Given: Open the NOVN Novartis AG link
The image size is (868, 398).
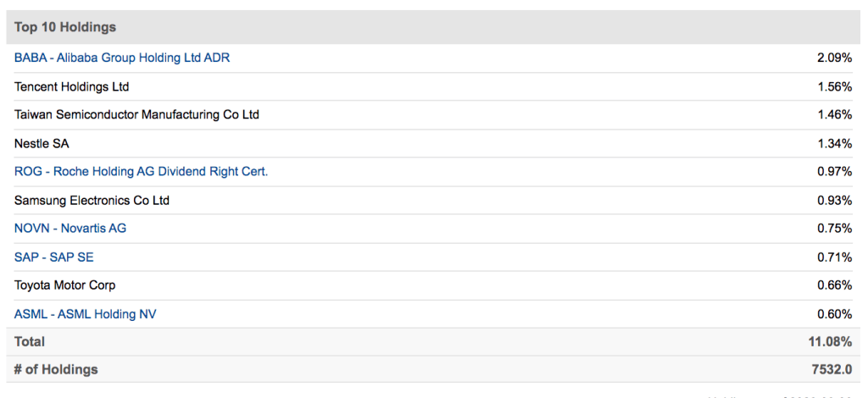Looking at the screenshot, I should click(x=70, y=228).
